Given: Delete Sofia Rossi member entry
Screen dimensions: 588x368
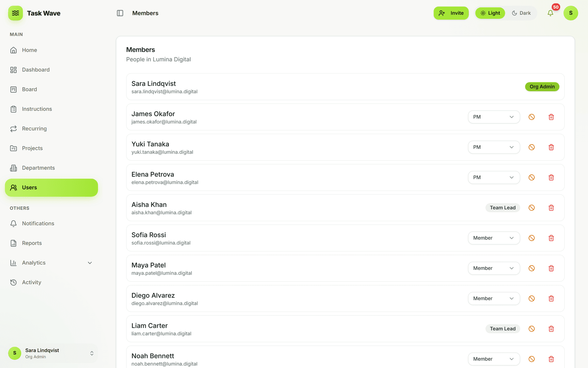Looking at the screenshot, I should (x=551, y=238).
